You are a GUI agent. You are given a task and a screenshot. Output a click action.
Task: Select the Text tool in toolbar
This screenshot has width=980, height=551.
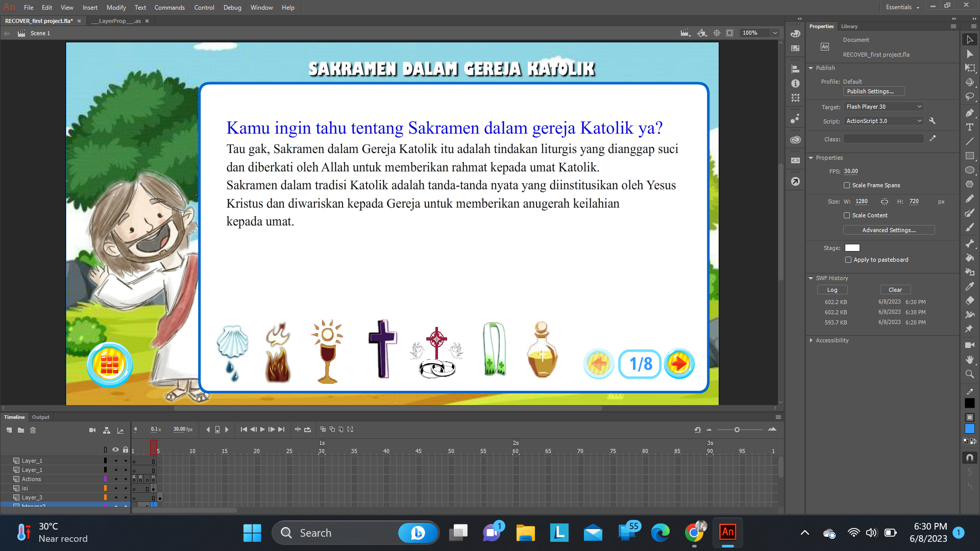970,127
